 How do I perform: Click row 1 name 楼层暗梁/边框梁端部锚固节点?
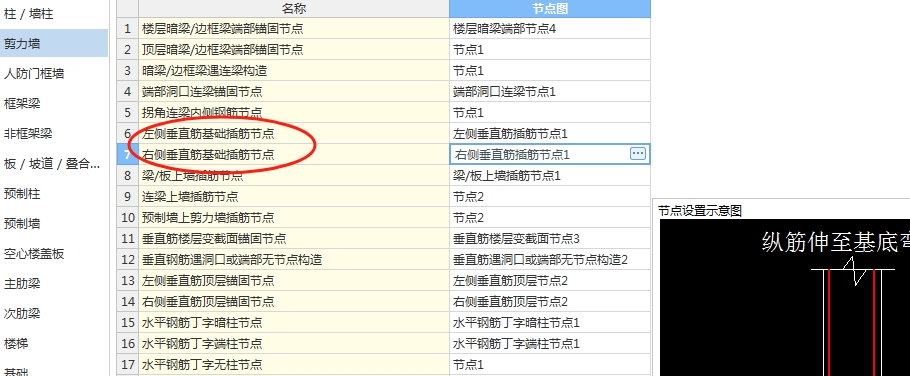coord(294,28)
